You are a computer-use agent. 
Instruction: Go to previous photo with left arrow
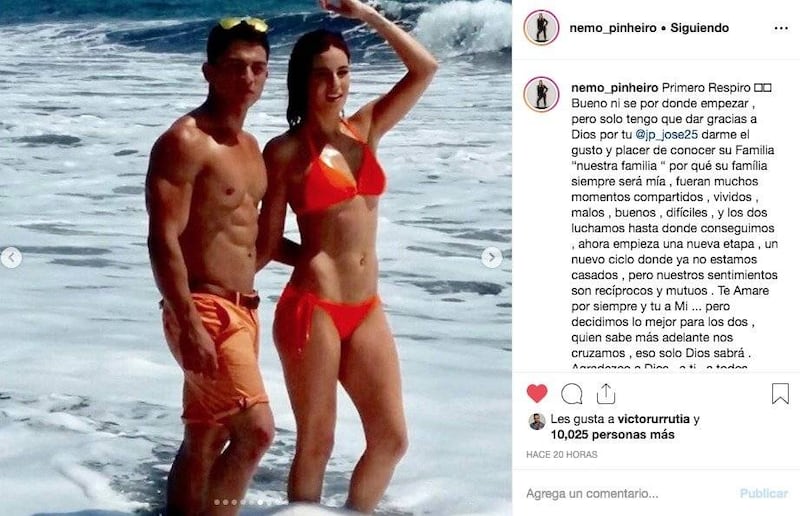[11, 257]
